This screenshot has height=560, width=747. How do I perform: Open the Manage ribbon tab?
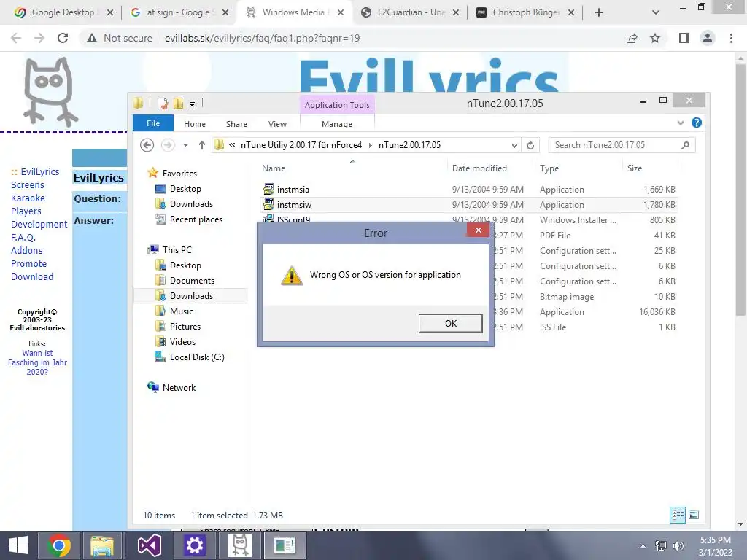(337, 124)
